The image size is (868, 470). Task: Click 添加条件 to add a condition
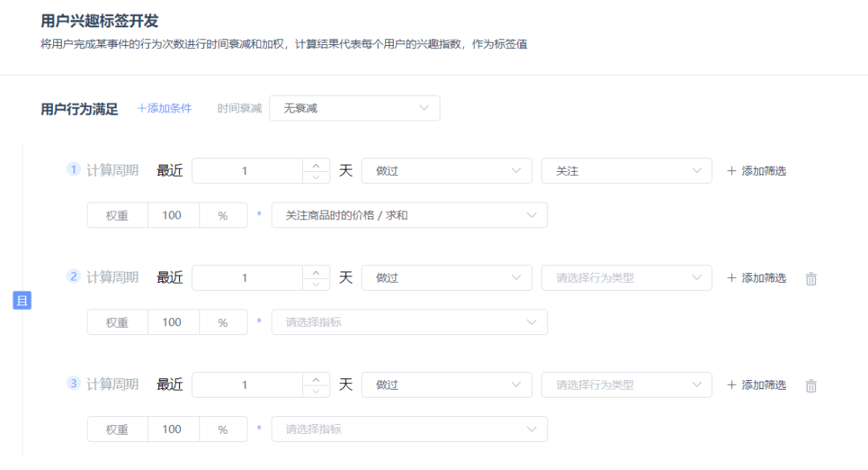pos(165,108)
